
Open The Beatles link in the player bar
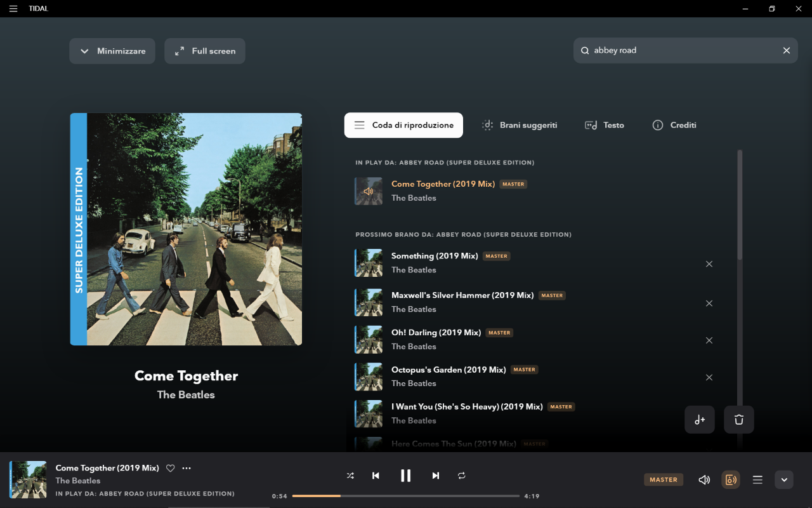[x=78, y=481]
